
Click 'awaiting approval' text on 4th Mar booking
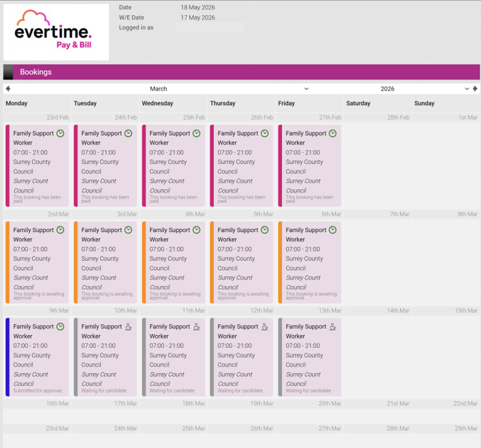coord(175,295)
